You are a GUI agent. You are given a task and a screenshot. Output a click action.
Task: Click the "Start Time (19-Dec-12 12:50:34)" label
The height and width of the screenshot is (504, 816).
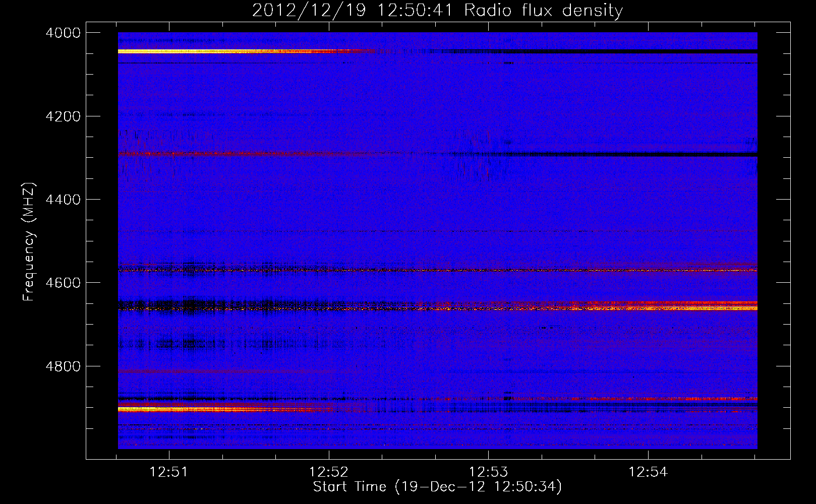(x=437, y=487)
